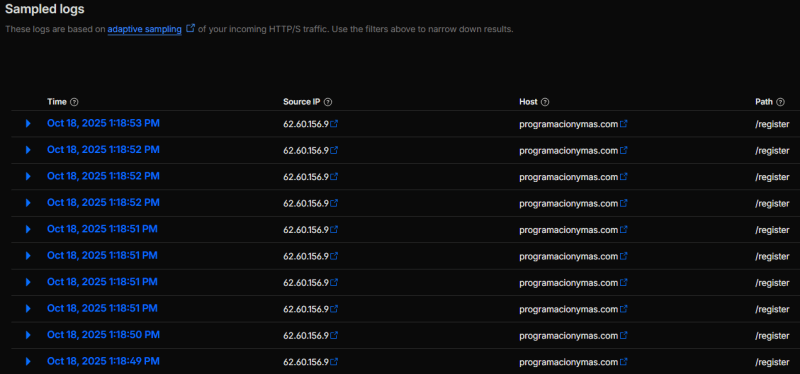Click the Host column header label

point(528,102)
